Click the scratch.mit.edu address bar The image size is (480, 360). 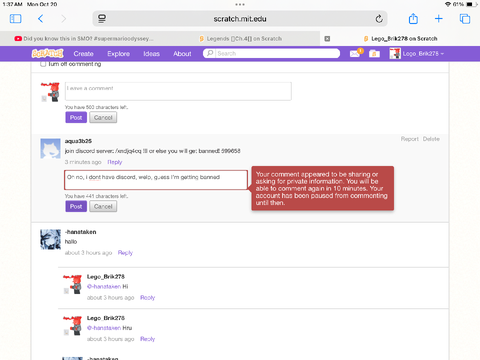point(240,19)
